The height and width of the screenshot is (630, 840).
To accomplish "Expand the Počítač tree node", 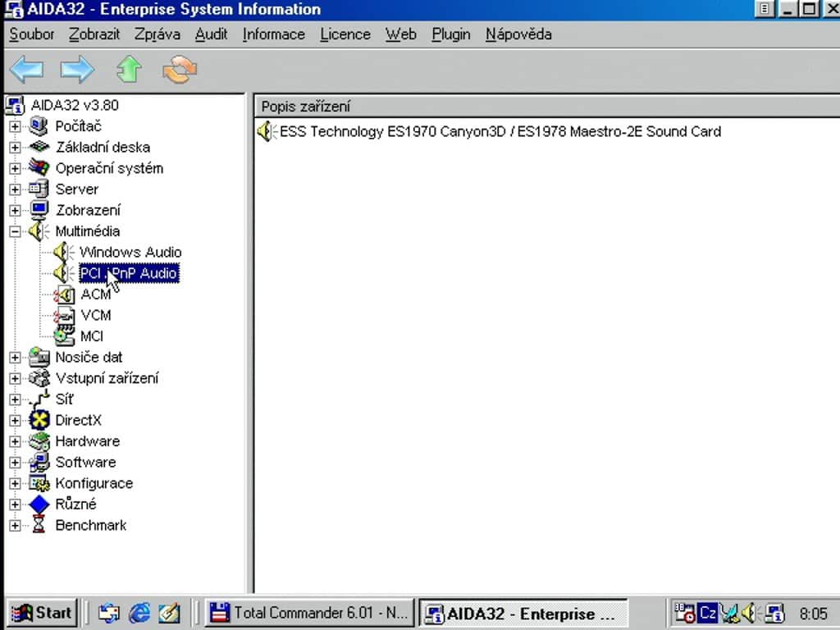I will 15,126.
